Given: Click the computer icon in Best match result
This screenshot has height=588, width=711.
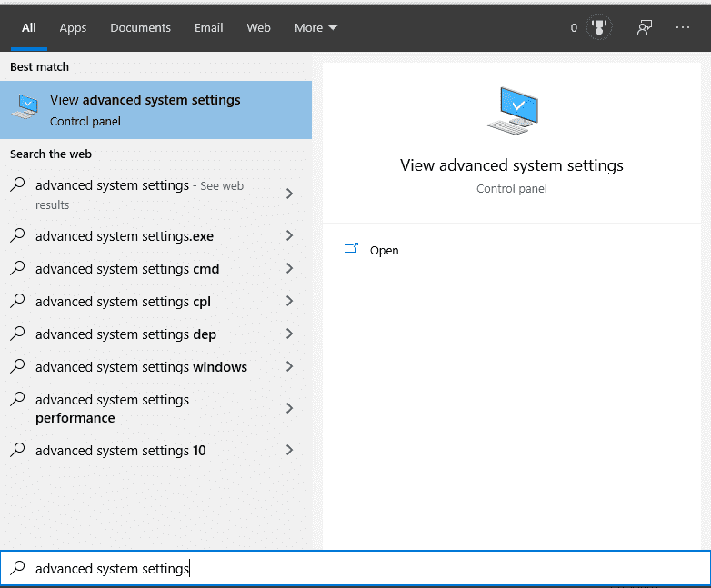Looking at the screenshot, I should pyautogui.click(x=25, y=107).
